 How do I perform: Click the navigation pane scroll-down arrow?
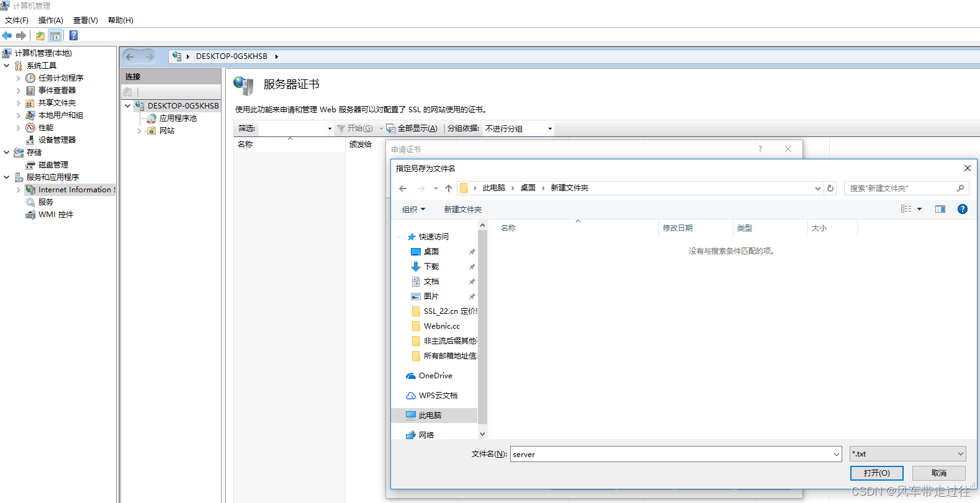click(x=482, y=434)
